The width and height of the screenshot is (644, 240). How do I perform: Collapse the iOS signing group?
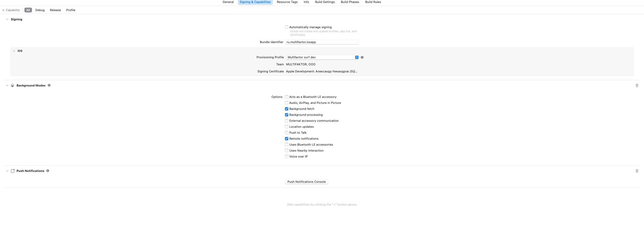tap(14, 51)
